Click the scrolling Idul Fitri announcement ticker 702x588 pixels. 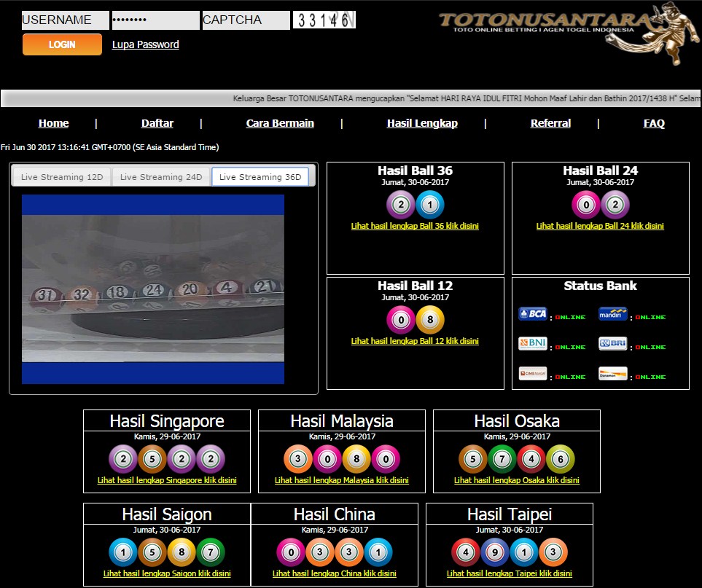click(351, 98)
